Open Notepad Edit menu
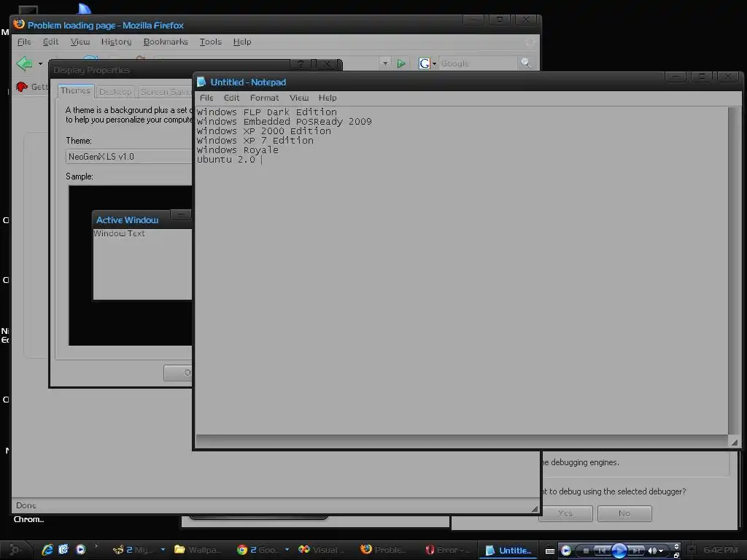 point(231,98)
